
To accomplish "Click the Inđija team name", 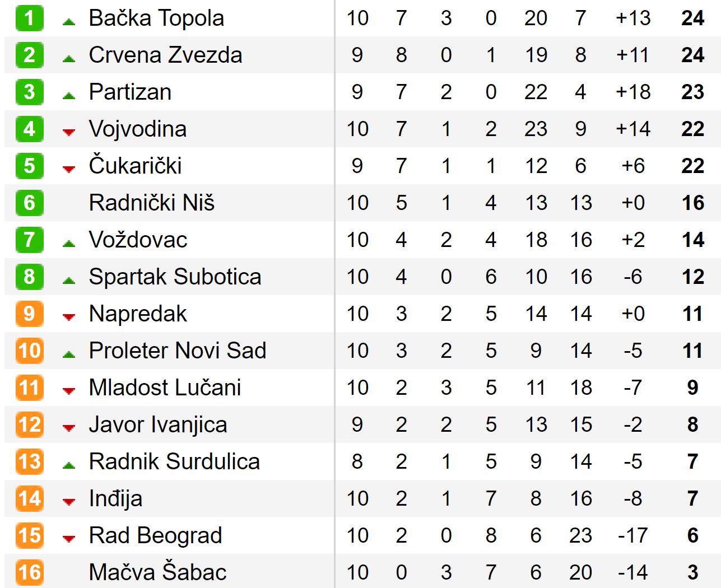I will point(115,499).
